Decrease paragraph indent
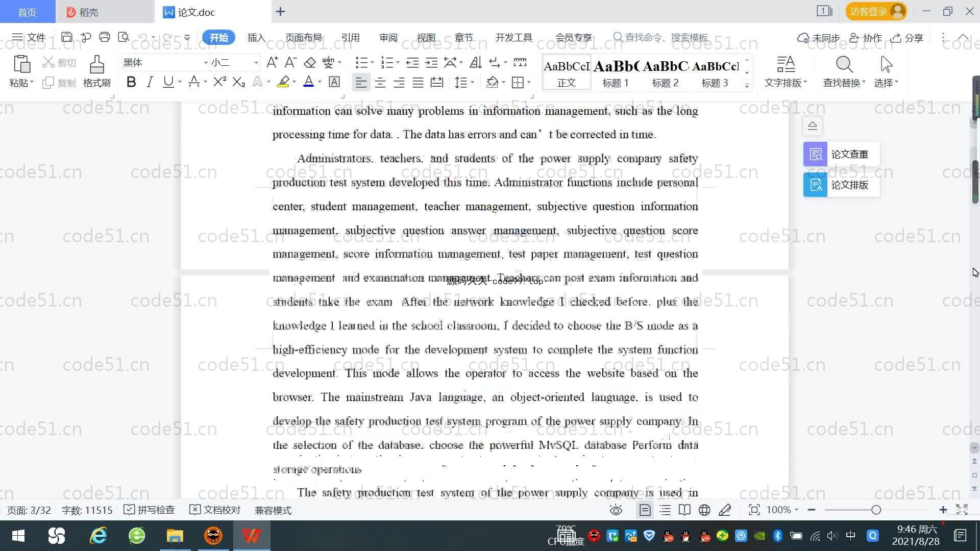 point(412,63)
